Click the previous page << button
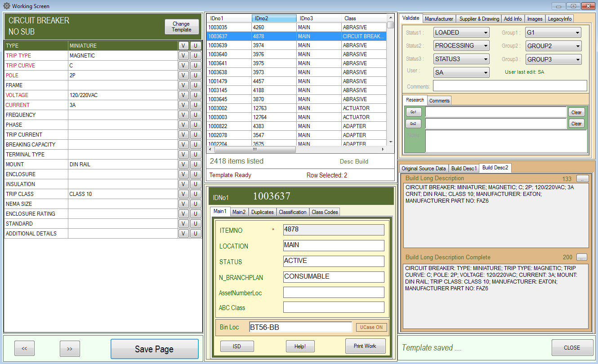 click(25, 349)
